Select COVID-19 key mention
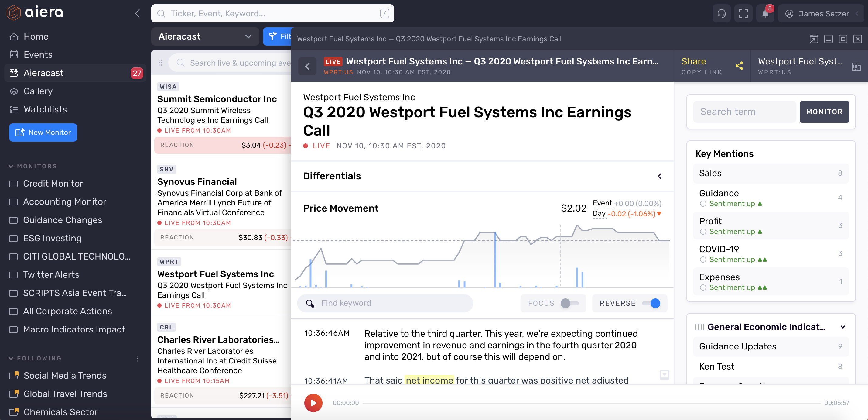The width and height of the screenshot is (868, 420). click(771, 253)
